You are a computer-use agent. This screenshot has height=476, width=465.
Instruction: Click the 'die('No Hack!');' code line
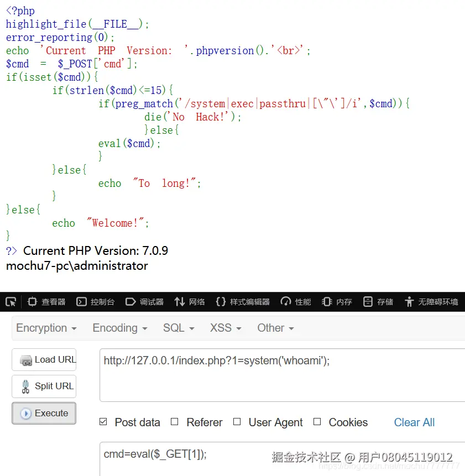[x=193, y=117]
